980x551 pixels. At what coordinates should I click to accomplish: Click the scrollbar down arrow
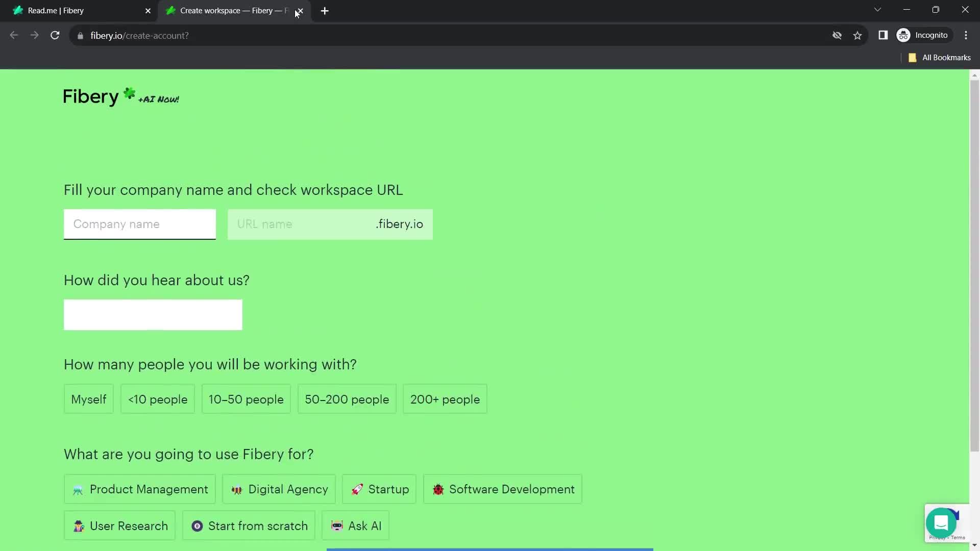[974, 546]
